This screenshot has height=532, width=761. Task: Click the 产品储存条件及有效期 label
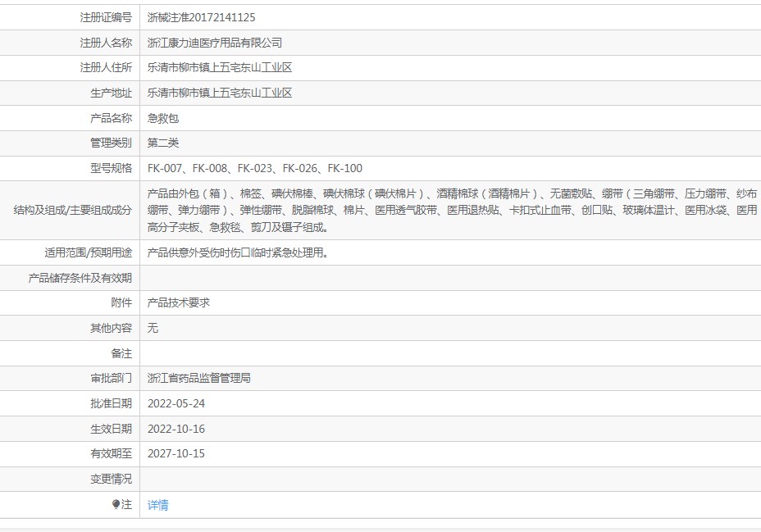coord(80,278)
